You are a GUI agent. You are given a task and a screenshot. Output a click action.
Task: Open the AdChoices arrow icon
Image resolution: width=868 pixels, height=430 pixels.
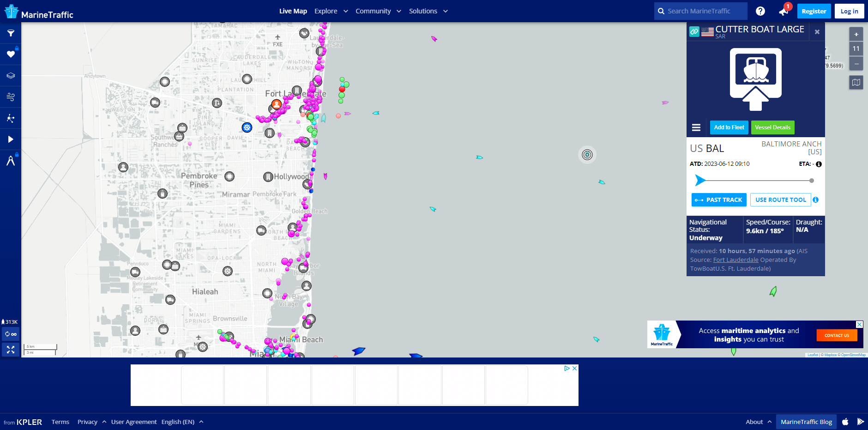coord(567,368)
